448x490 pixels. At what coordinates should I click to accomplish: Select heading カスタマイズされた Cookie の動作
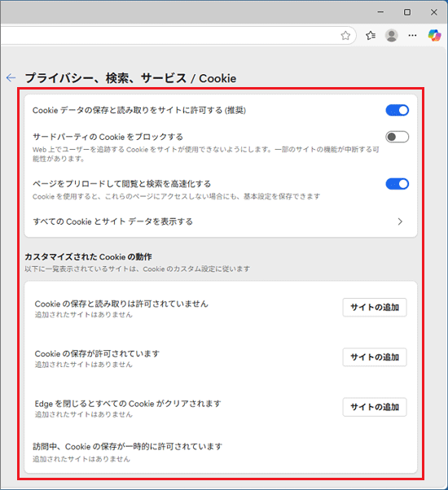(x=88, y=257)
